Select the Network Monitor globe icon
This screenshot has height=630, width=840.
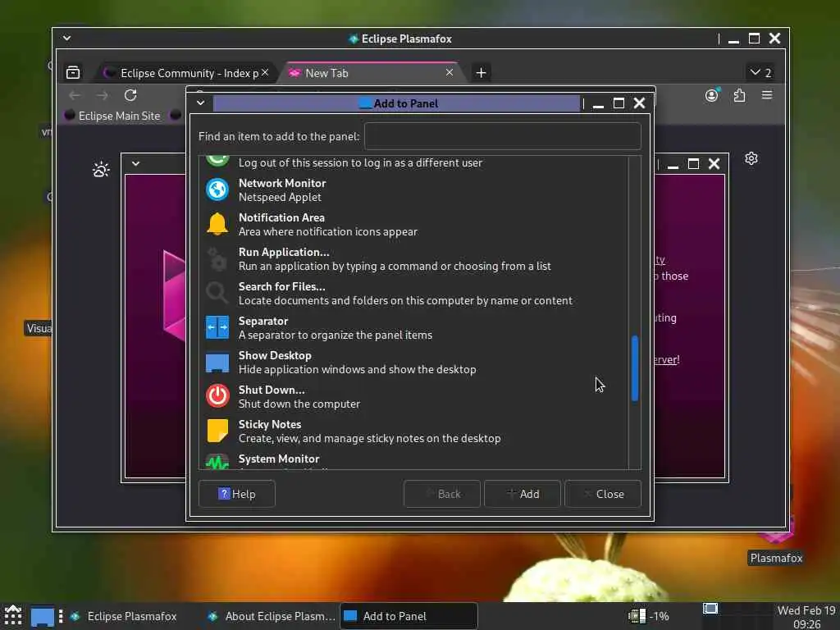click(x=217, y=189)
